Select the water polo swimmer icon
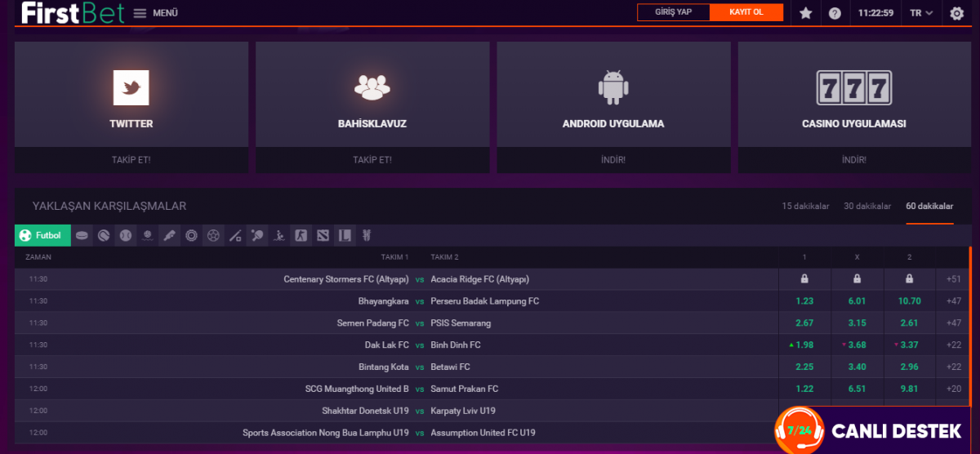The width and height of the screenshot is (980, 454). click(x=279, y=235)
